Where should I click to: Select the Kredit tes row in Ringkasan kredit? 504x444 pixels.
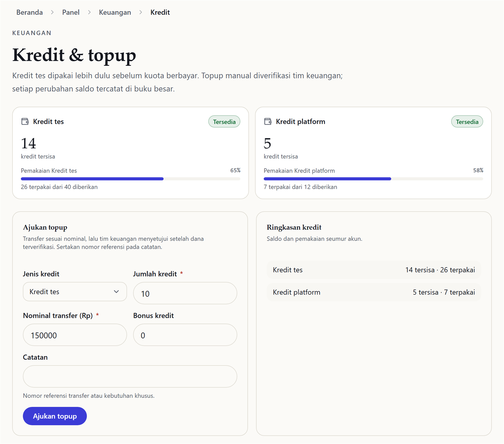374,270
